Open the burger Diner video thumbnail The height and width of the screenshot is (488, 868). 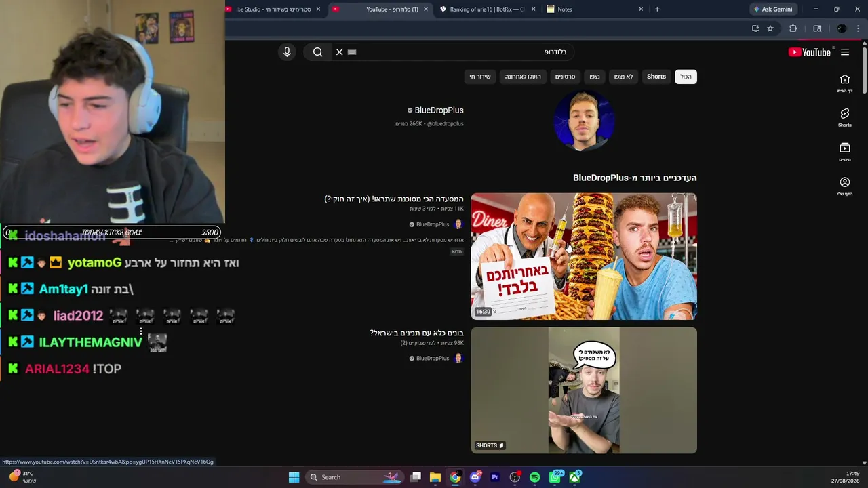pos(584,256)
